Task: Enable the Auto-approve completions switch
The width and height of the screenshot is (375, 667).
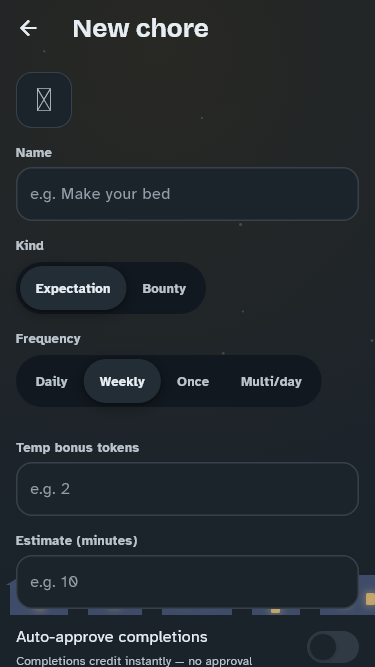Action: point(333,647)
